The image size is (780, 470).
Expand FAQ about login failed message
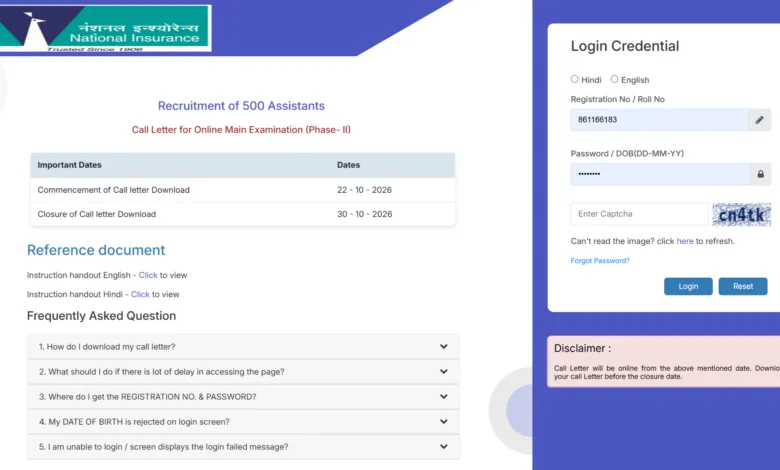click(x=243, y=447)
